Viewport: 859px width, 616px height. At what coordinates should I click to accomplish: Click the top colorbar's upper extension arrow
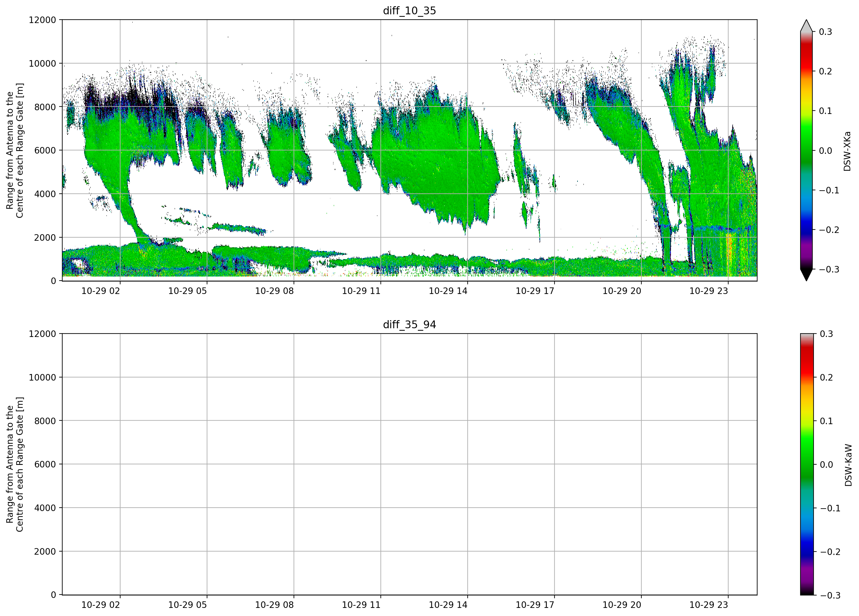click(806, 26)
